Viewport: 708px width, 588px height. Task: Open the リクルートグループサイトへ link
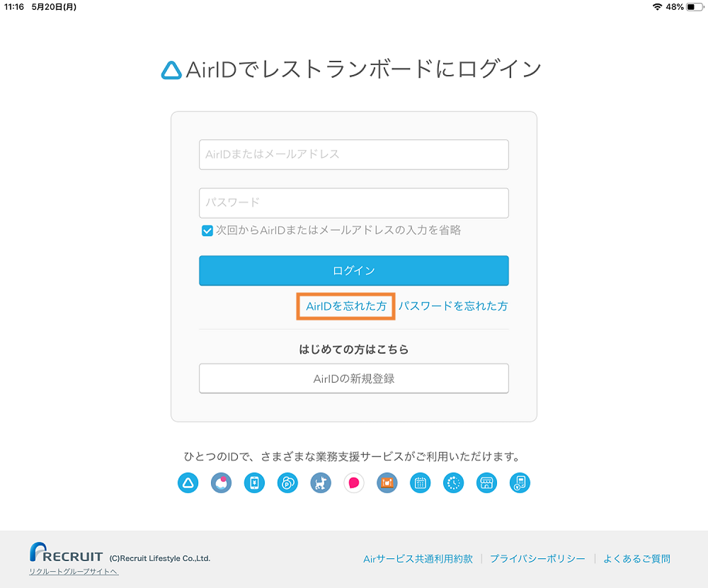coord(74,571)
